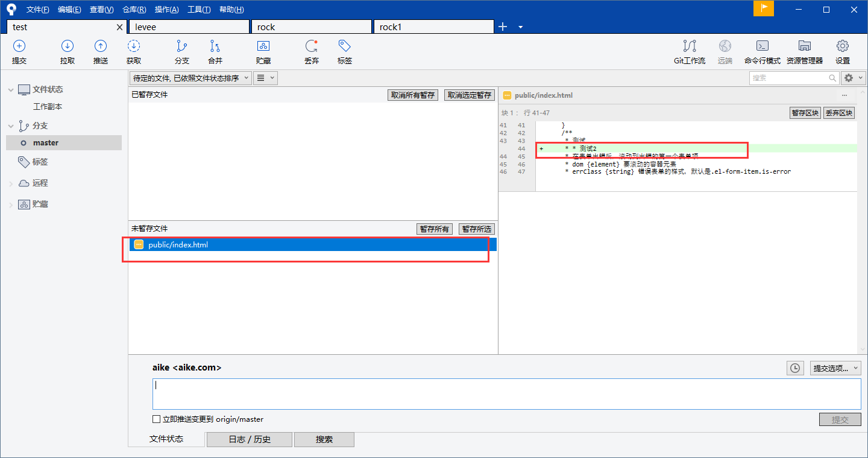Open the 仓库(R) menu
The width and height of the screenshot is (868, 458).
click(134, 10)
